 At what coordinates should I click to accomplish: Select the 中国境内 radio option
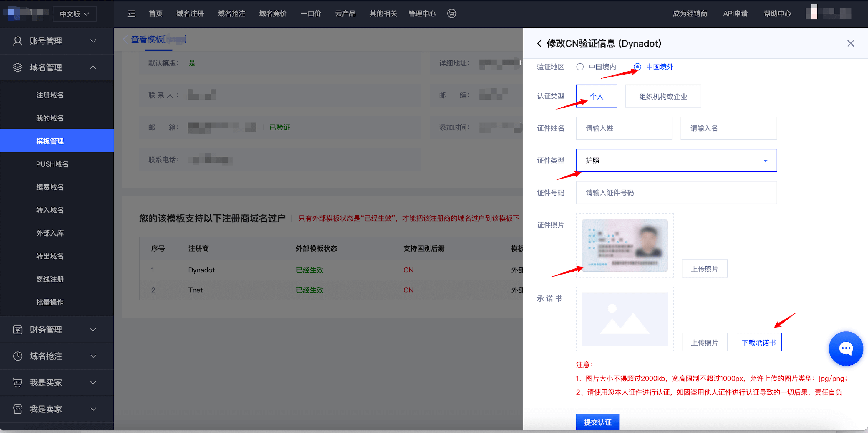point(580,67)
